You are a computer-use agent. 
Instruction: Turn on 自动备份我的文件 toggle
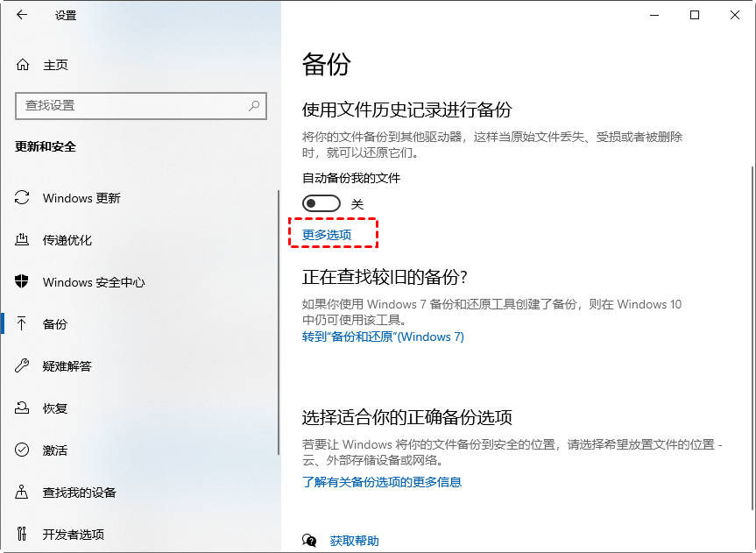click(x=321, y=203)
